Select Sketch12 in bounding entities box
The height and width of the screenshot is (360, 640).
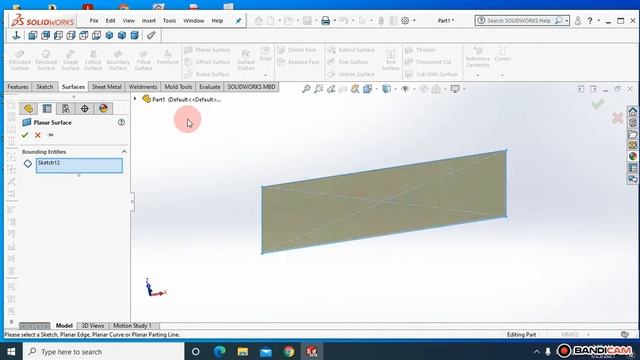tap(79, 166)
